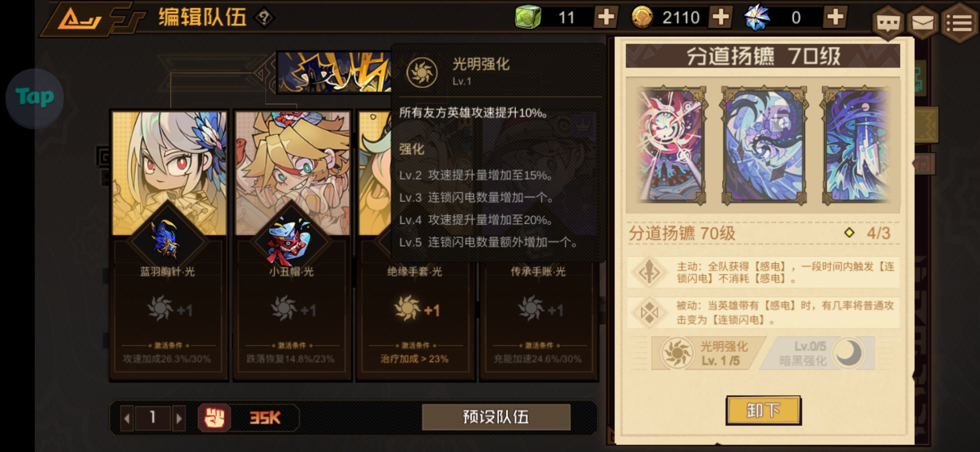The height and width of the screenshot is (452, 980).
Task: Select the 小丑帽·光 hero card
Action: tap(292, 245)
